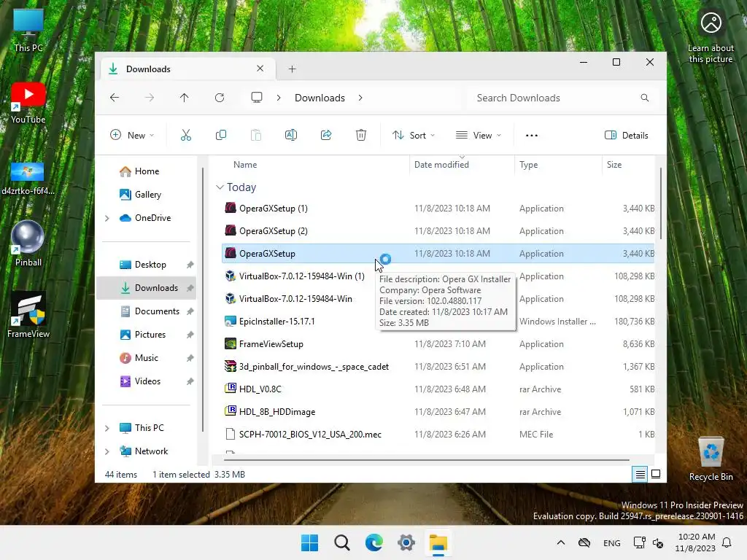747x560 pixels.
Task: Sort by the Name column header
Action: (245, 165)
